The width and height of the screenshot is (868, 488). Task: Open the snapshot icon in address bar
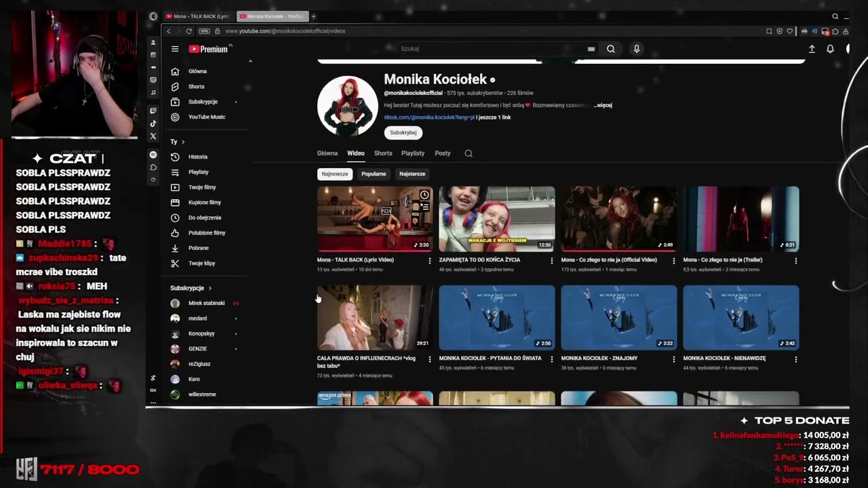pyautogui.click(x=769, y=31)
